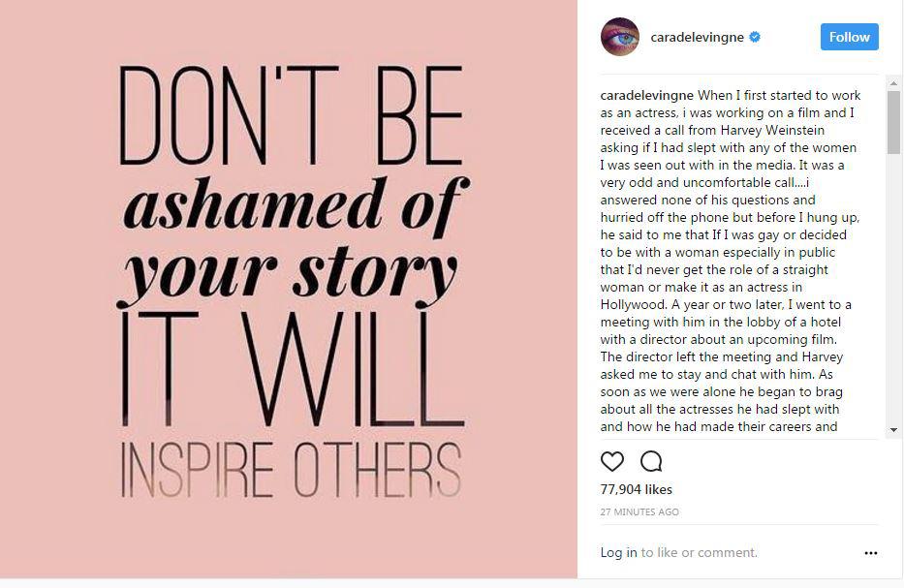Click the caption scrollbar thumb
Viewport: 904px width, 588px height.
(x=893, y=122)
